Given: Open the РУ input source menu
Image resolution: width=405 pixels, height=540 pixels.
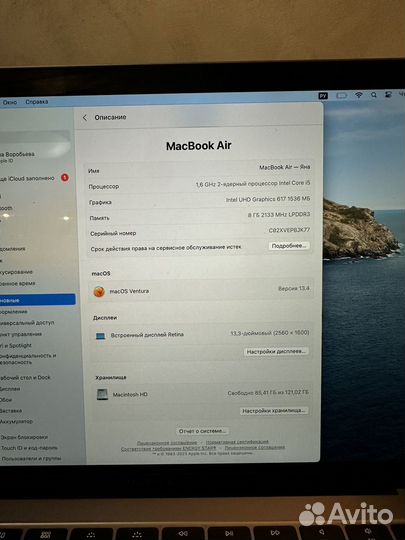Looking at the screenshot, I should click(x=323, y=96).
